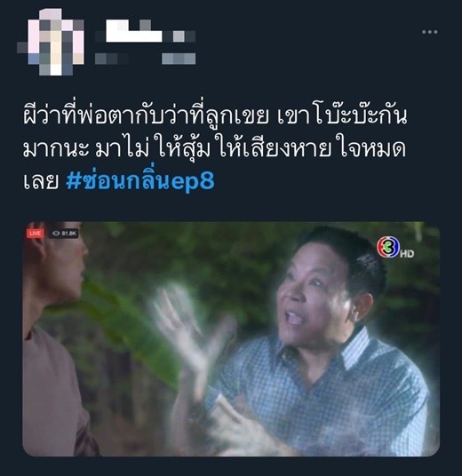Click the red LIVE badge
462x476 pixels.
(36, 234)
